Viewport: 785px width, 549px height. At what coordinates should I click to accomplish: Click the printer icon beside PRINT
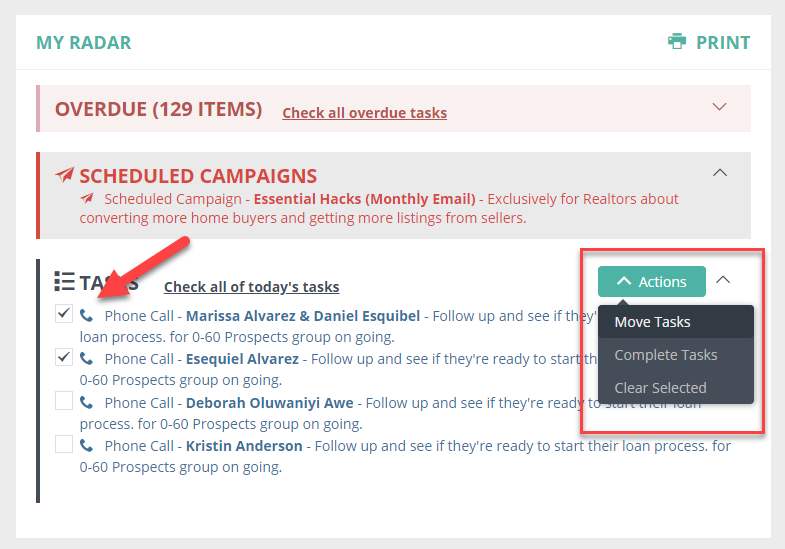pos(677,42)
